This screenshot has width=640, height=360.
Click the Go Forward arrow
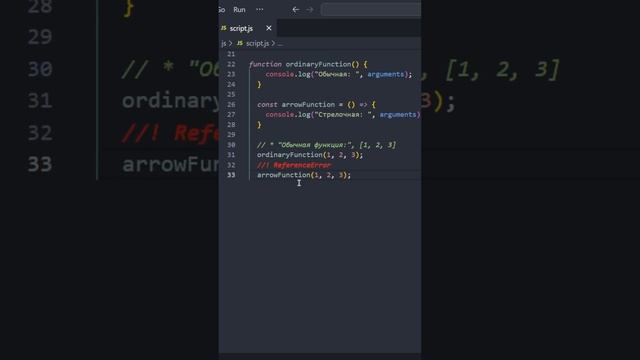coord(310,9)
